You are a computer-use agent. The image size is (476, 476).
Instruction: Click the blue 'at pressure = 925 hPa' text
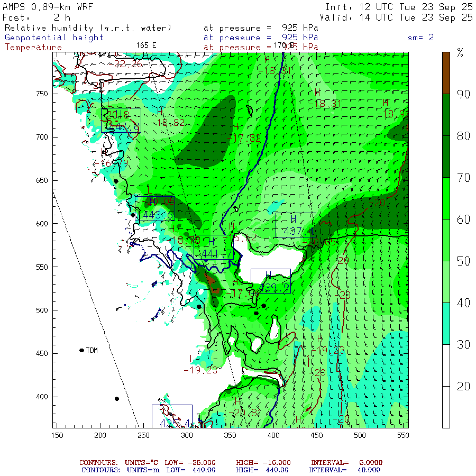click(261, 38)
